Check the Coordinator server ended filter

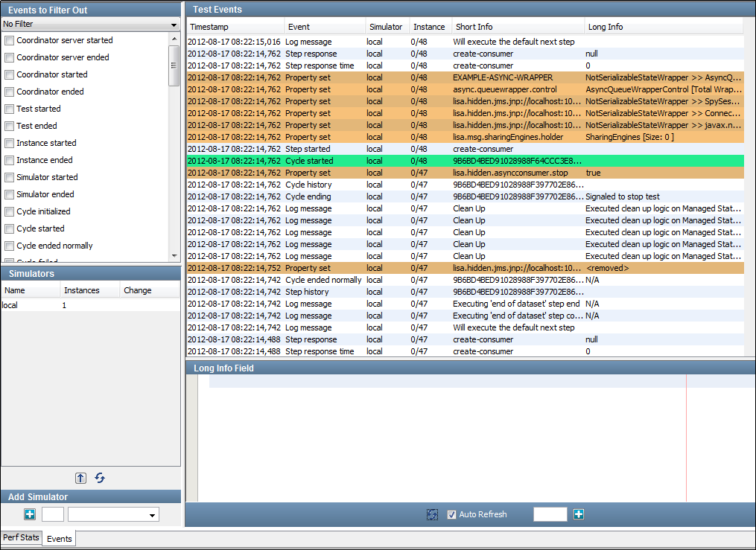(x=9, y=58)
